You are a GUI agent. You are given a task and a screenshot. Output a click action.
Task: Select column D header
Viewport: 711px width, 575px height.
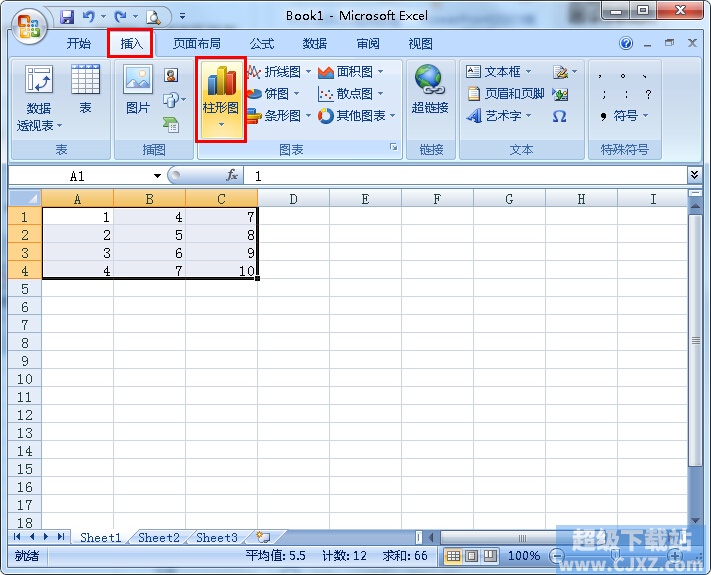click(293, 199)
